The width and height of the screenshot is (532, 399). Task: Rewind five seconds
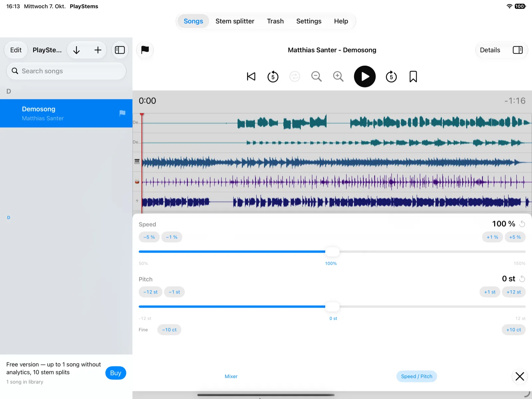(x=273, y=77)
